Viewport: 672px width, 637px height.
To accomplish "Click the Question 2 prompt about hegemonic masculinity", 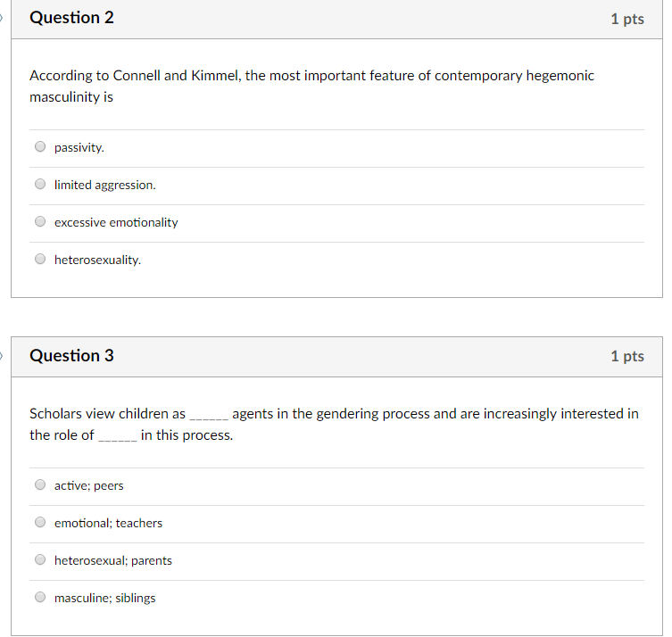I will click(x=311, y=87).
